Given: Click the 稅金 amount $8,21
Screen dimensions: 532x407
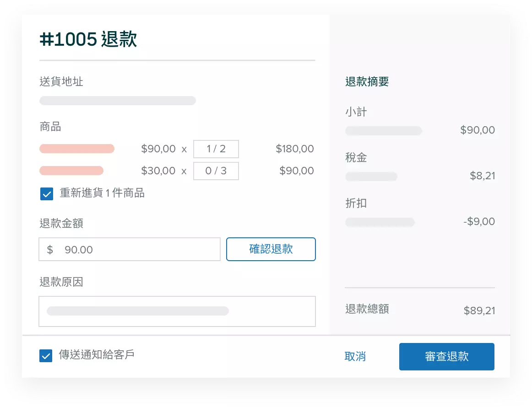Looking at the screenshot, I should point(482,176).
